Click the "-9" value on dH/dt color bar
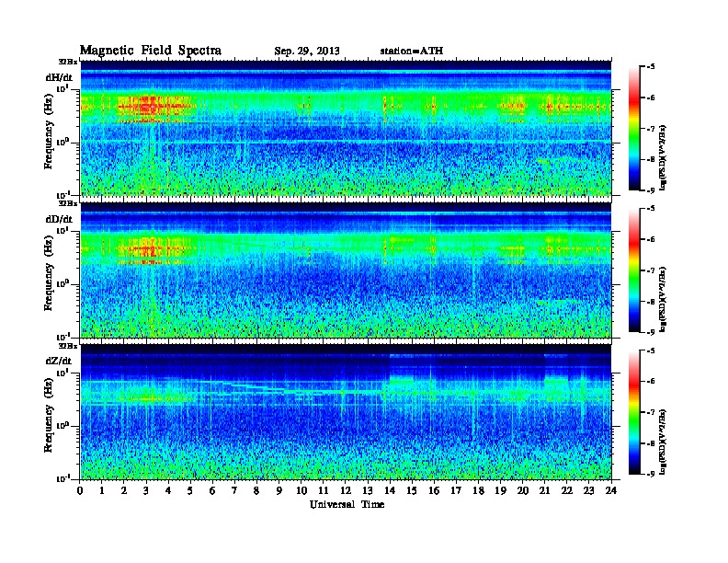This screenshot has width=728, height=563. pyautogui.click(x=650, y=190)
